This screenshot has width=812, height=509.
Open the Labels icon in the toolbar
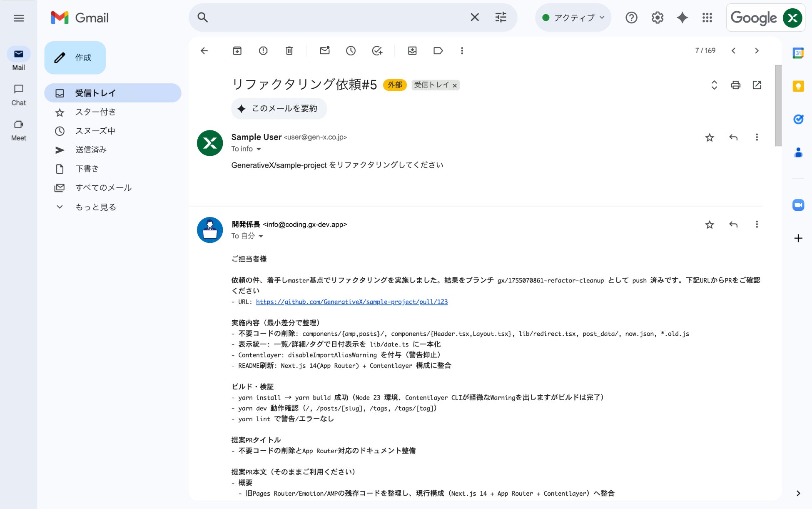[x=438, y=51]
